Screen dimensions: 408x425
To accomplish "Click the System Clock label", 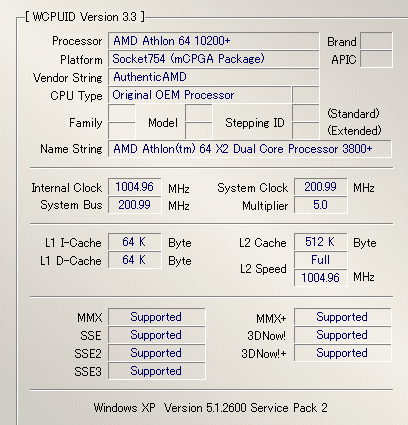I will pyautogui.click(x=253, y=188).
